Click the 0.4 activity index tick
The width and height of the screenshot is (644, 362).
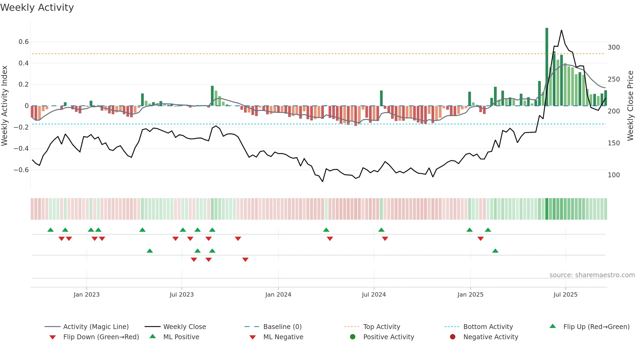(x=24, y=63)
